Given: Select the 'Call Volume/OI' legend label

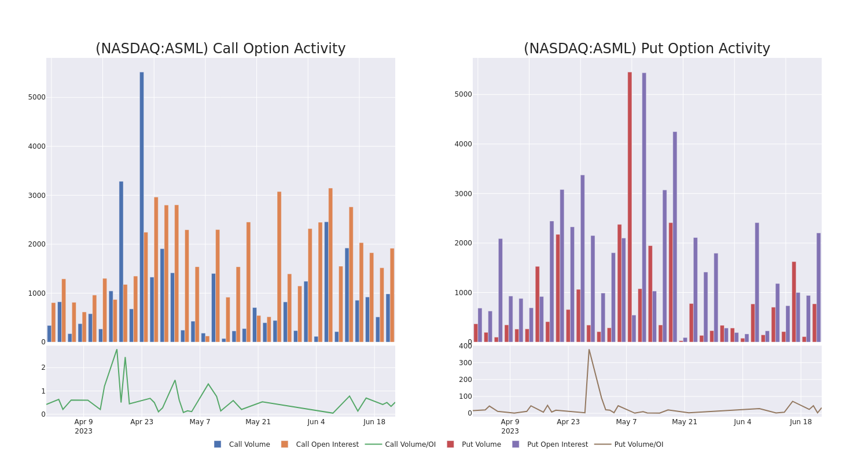Looking at the screenshot, I should click(x=410, y=444).
